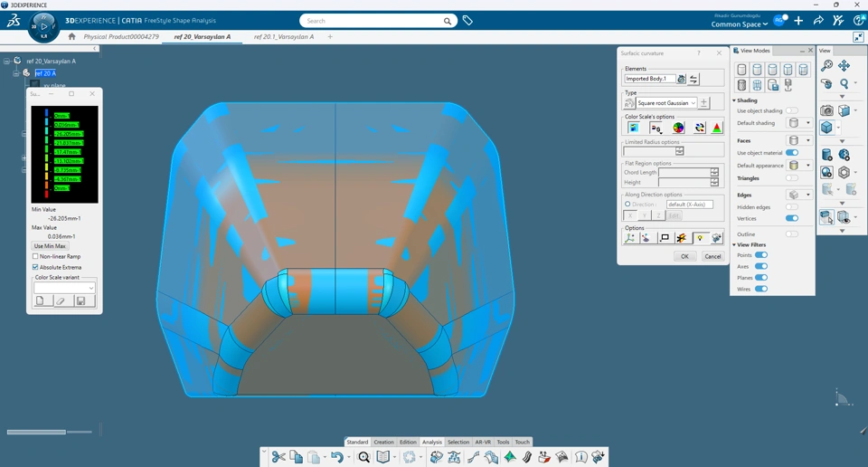868x467 pixels.
Task: Click the tag icon beside the search bar
Action: click(x=467, y=21)
